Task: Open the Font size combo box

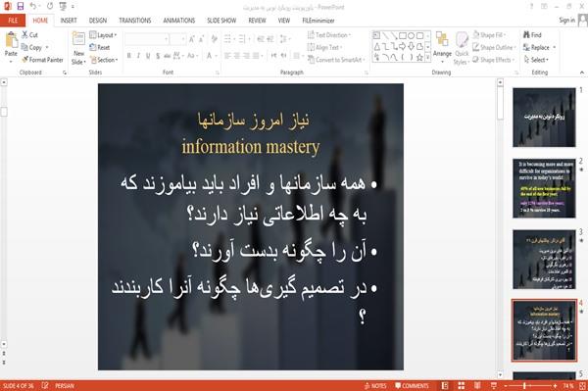Action: (x=177, y=39)
